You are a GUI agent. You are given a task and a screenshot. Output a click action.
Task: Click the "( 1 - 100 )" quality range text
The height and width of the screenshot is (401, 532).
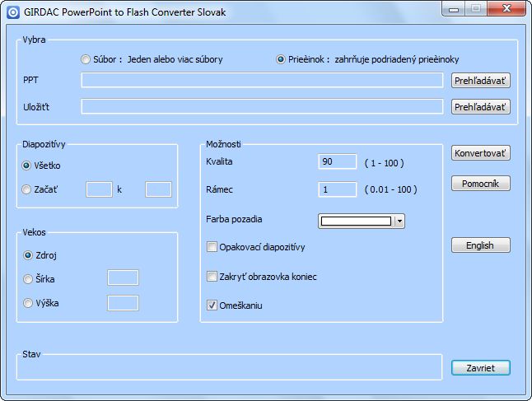point(384,163)
